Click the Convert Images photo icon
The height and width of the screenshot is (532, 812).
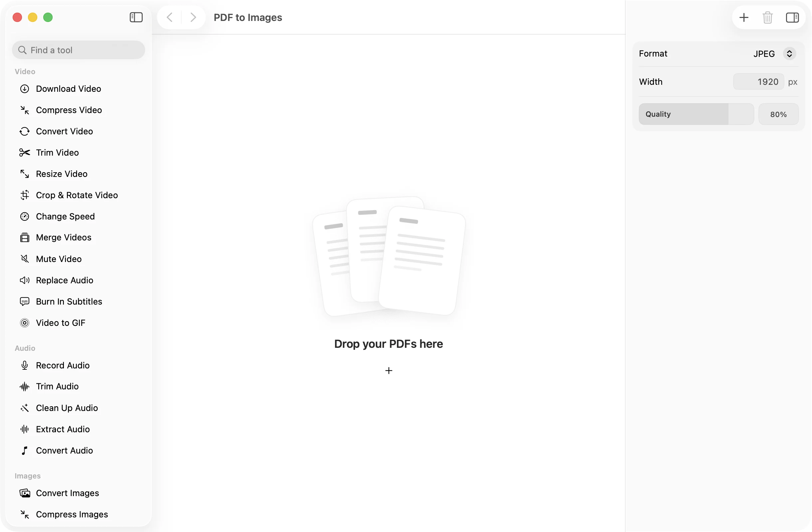tap(25, 493)
